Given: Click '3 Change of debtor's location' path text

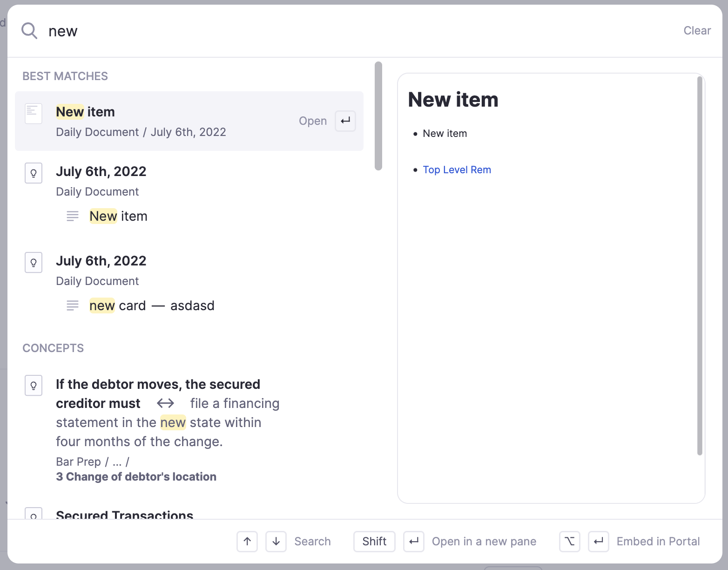Looking at the screenshot, I should click(x=136, y=477).
